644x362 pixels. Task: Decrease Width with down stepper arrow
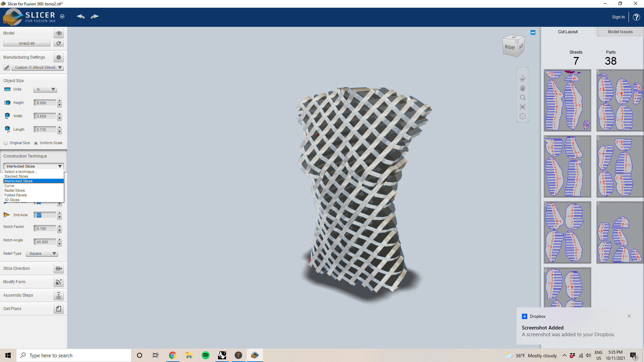[x=59, y=119]
